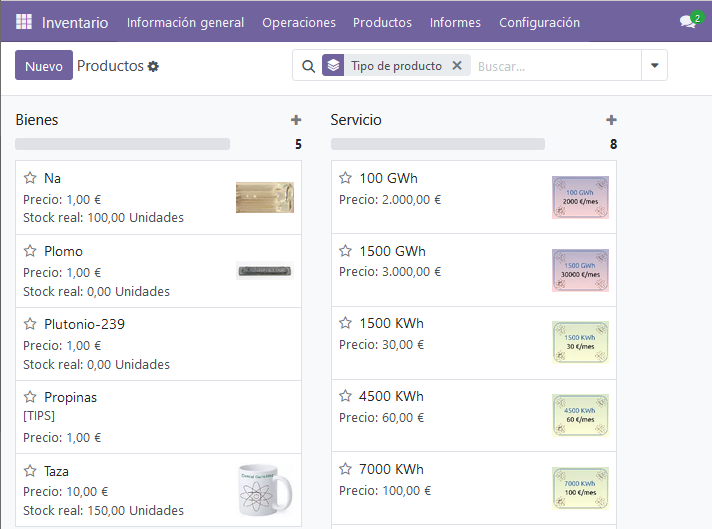Add a quick record in Servicio column

click(611, 120)
